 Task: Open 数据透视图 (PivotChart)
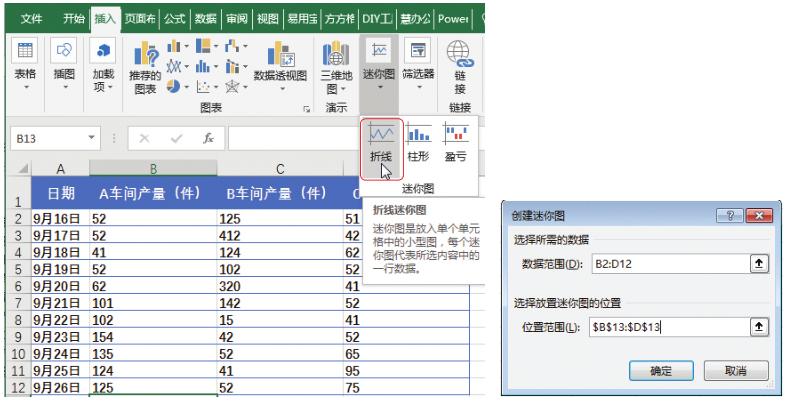coord(280,65)
